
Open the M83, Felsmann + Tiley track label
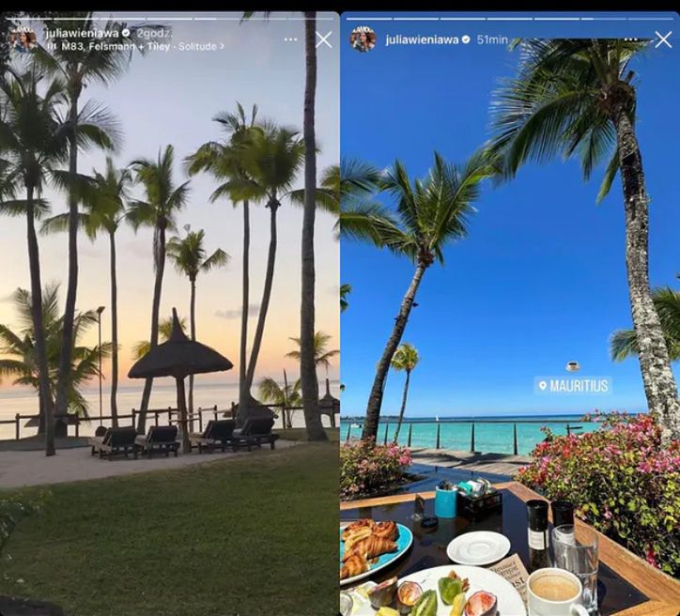pos(116,46)
